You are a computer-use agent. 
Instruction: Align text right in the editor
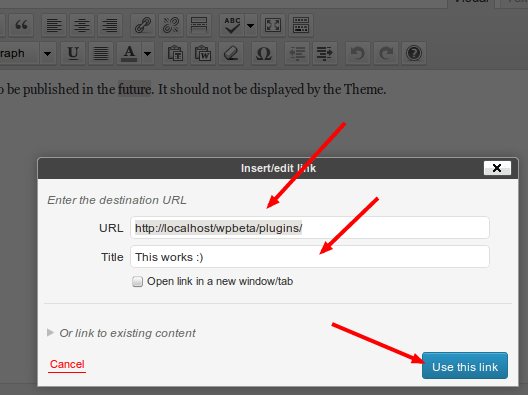(110, 25)
